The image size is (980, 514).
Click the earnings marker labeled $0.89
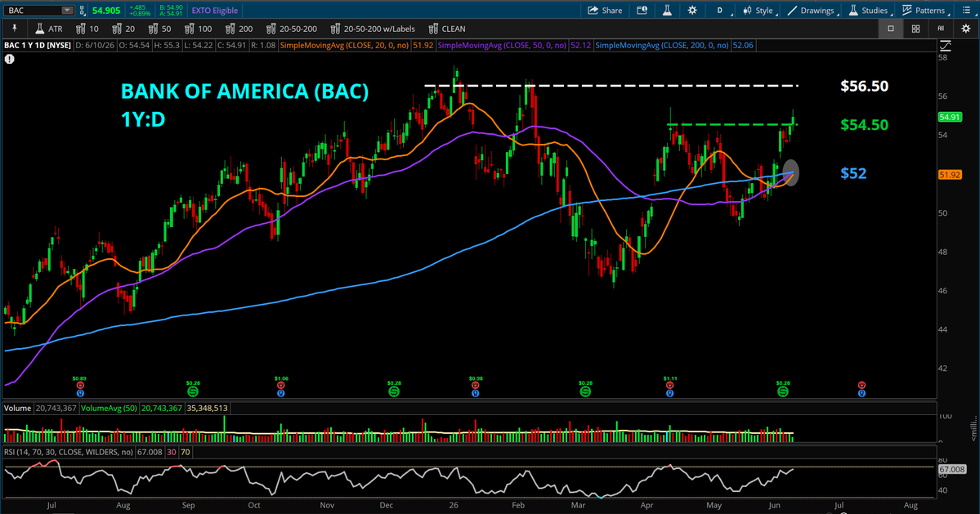click(79, 386)
